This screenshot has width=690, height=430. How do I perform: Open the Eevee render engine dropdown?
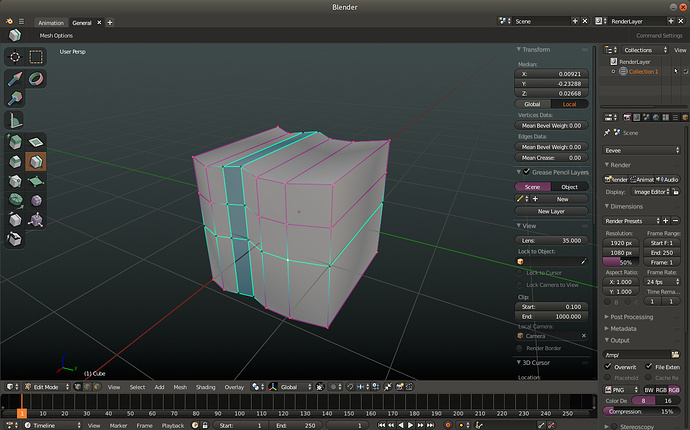pyautogui.click(x=641, y=150)
